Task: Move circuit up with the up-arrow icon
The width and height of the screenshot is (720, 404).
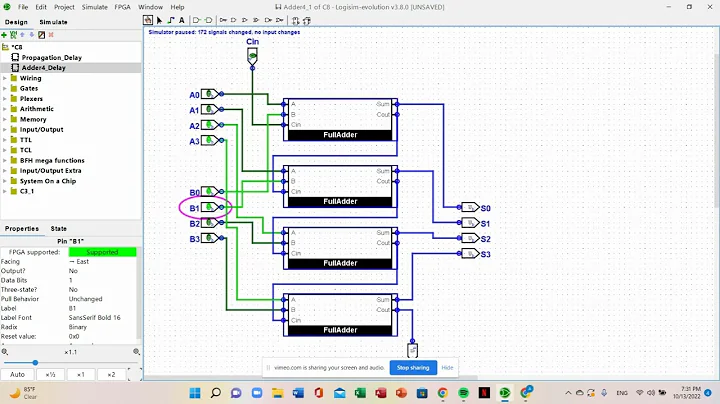Action: coord(22,35)
